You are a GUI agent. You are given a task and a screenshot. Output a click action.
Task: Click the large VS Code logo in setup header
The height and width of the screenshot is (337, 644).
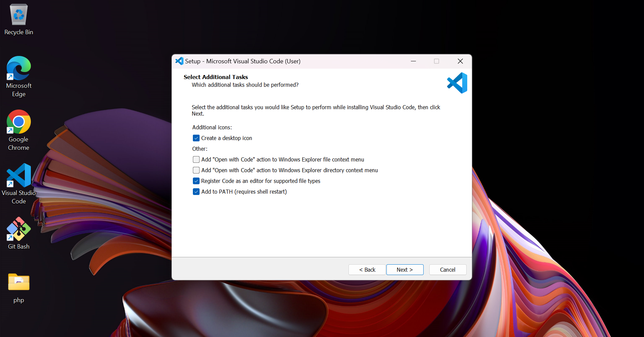coord(457,83)
